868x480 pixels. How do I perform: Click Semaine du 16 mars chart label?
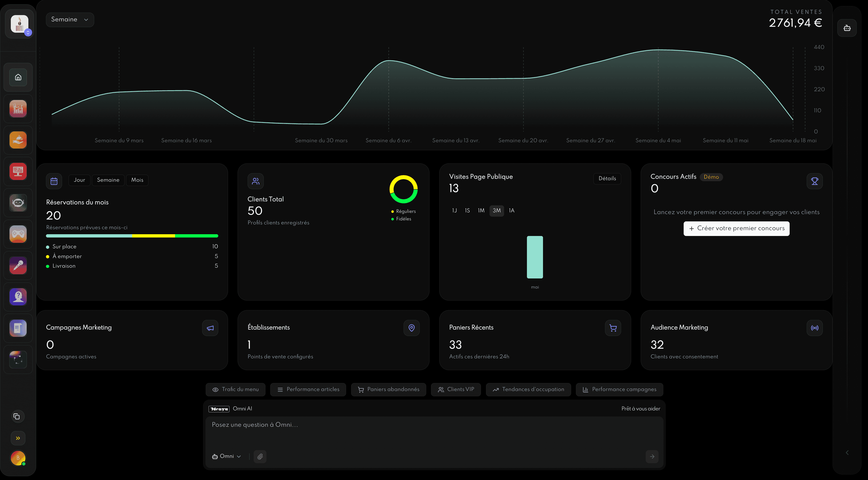[186, 140]
